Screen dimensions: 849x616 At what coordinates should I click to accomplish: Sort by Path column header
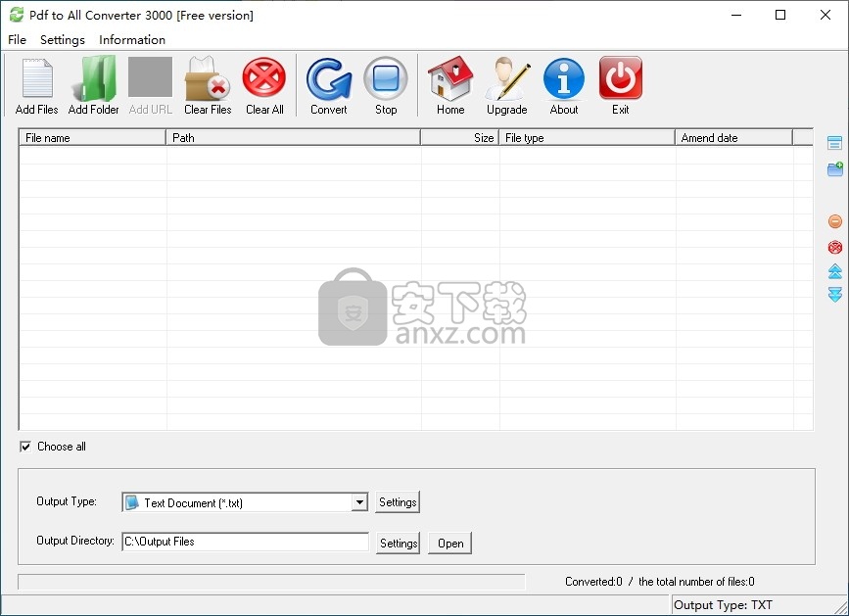[x=293, y=137]
